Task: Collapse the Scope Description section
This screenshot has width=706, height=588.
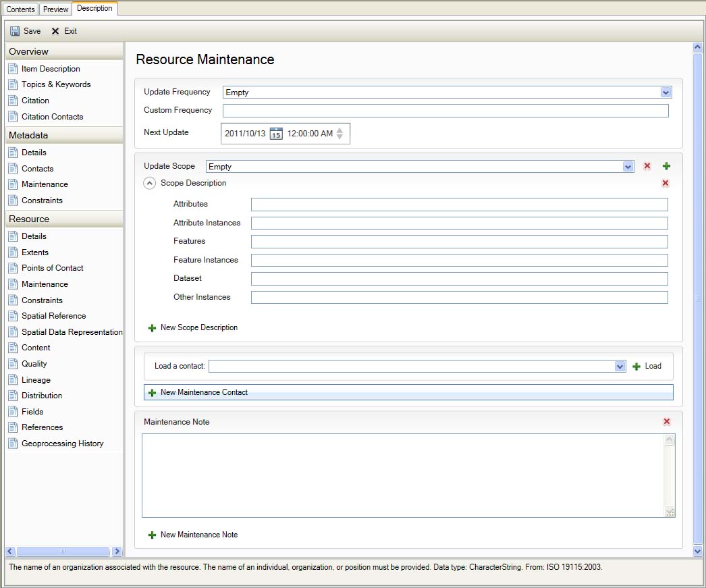Action: pos(151,183)
